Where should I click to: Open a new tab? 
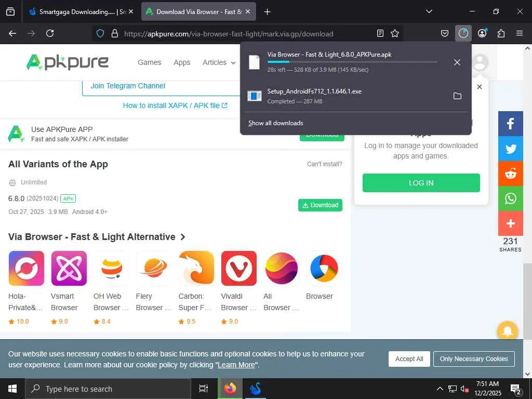click(268, 12)
